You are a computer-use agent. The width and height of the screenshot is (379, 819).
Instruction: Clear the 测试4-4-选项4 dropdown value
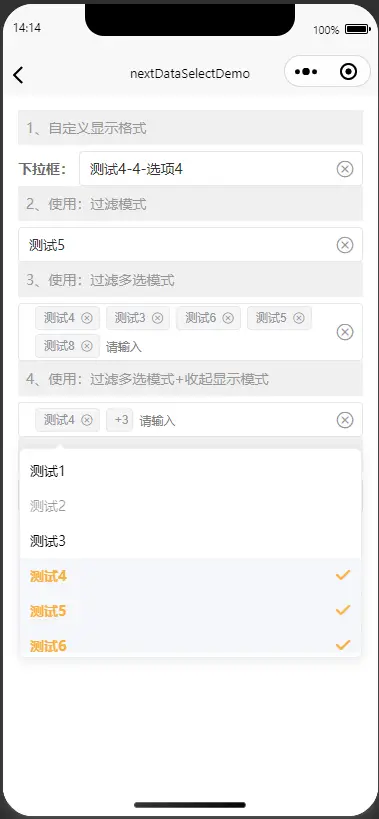pyautogui.click(x=345, y=169)
